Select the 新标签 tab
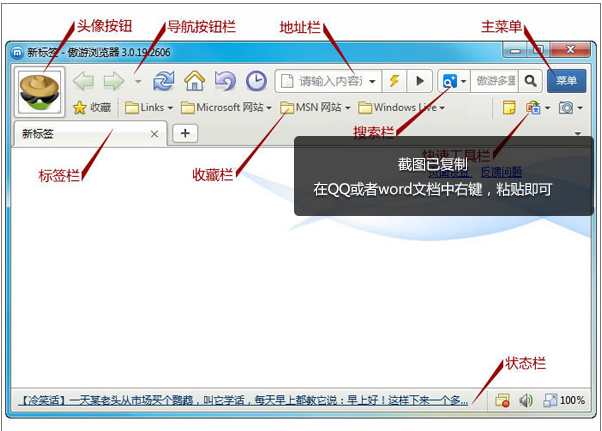The width and height of the screenshot is (602, 431). point(90,134)
